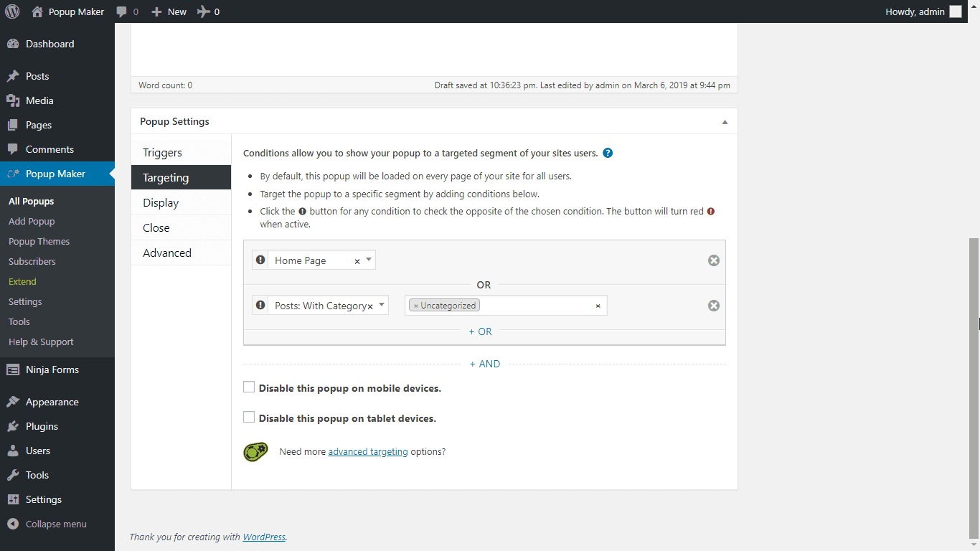Clear all selected categories
The image size is (980, 551).
tap(598, 306)
